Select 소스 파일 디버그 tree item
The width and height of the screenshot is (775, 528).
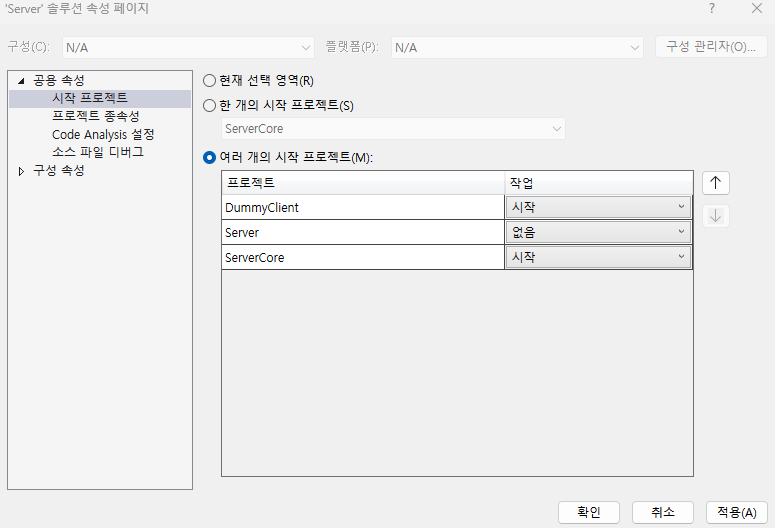(x=98, y=152)
